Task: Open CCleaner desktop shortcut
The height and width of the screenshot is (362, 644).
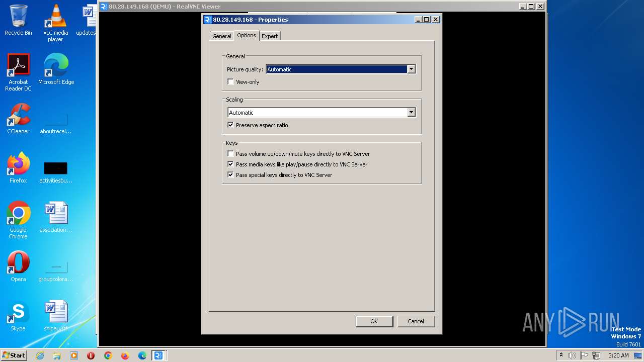Action: pos(18,119)
